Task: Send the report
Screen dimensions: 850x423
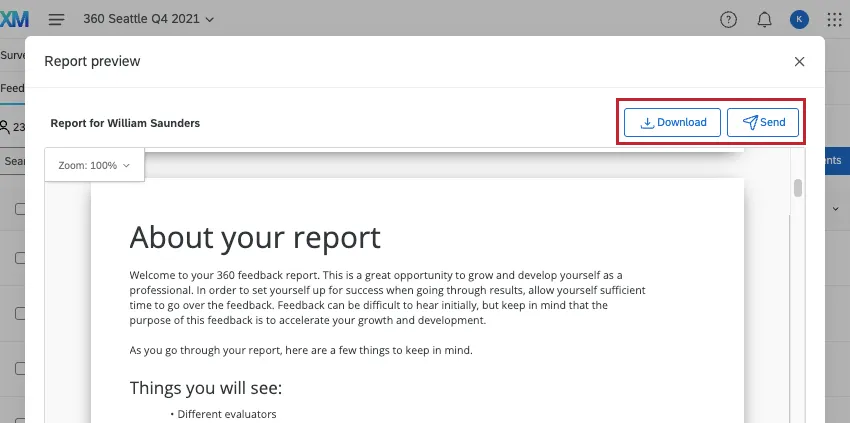Action: pyautogui.click(x=763, y=123)
